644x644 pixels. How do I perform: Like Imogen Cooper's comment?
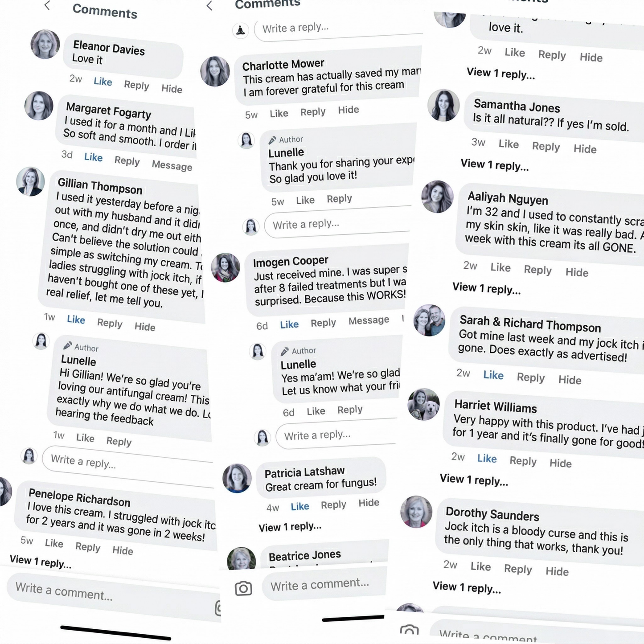click(289, 324)
